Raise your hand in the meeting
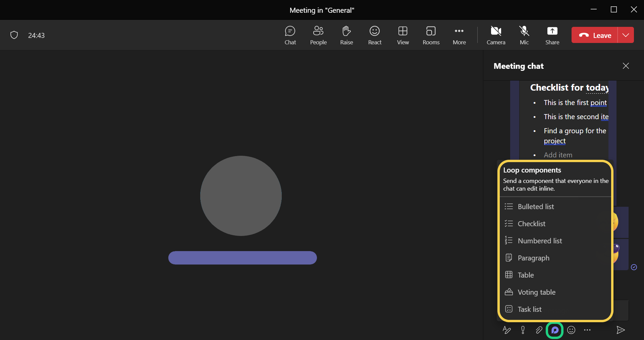644x340 pixels. pos(346,35)
